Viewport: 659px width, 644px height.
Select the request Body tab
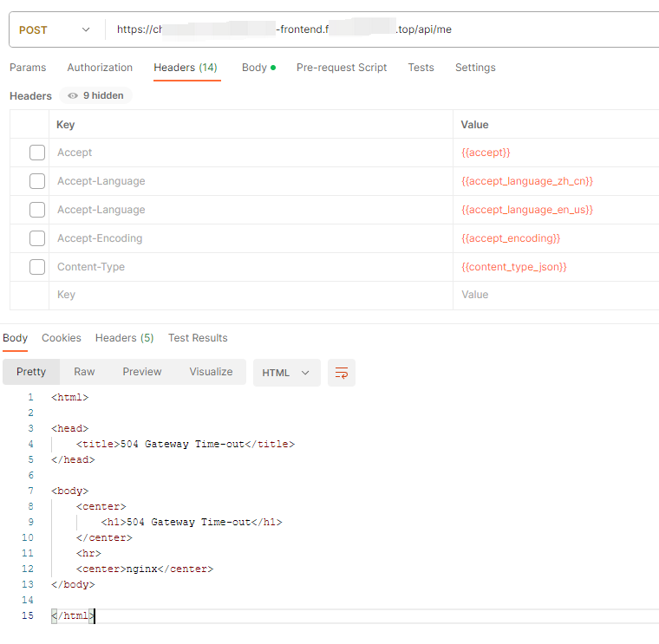click(x=258, y=68)
